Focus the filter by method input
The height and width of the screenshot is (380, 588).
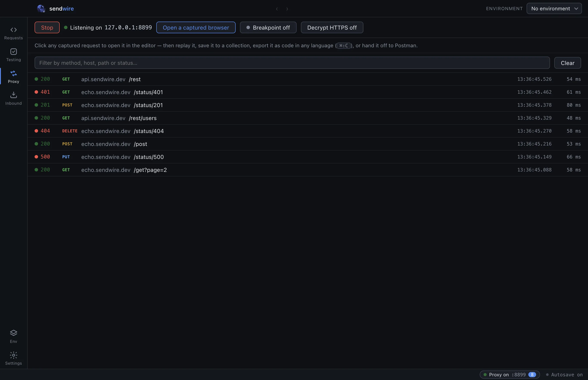(292, 63)
